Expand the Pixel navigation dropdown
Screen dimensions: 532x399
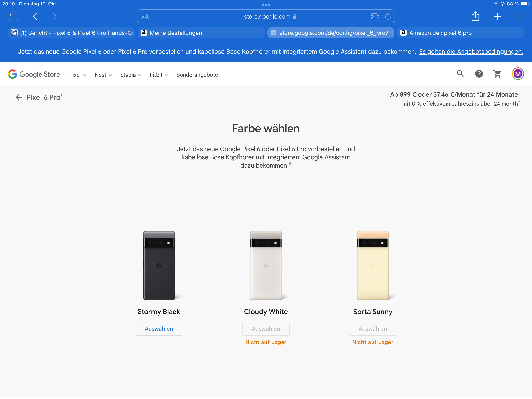pos(78,75)
